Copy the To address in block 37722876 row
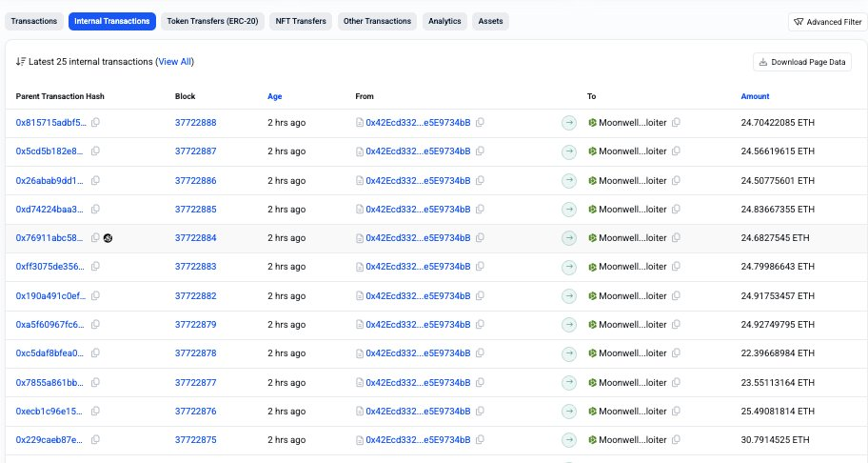Screen dimensions: 868x463 [676, 412]
